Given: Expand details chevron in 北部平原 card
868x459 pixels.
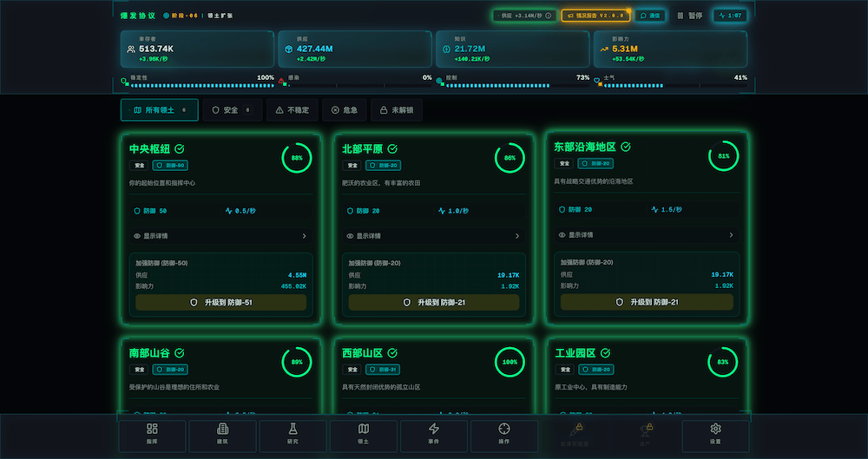Looking at the screenshot, I should (517, 236).
